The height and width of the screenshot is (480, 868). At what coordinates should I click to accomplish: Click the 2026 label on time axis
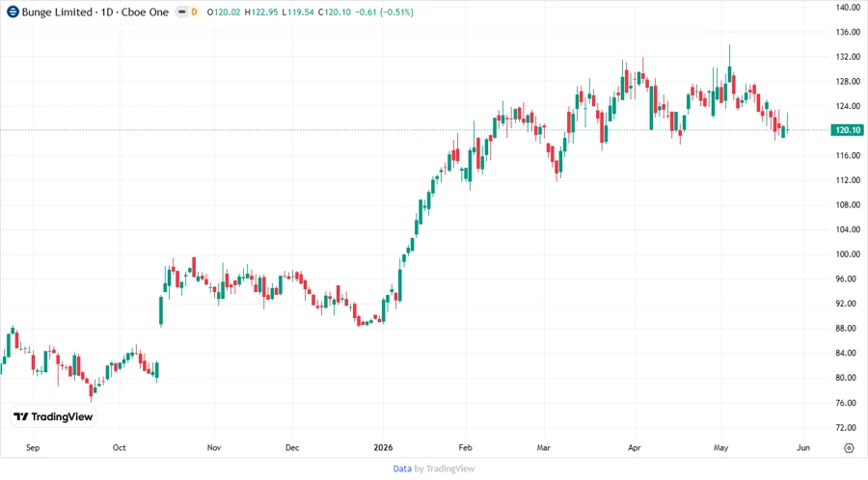click(x=383, y=447)
